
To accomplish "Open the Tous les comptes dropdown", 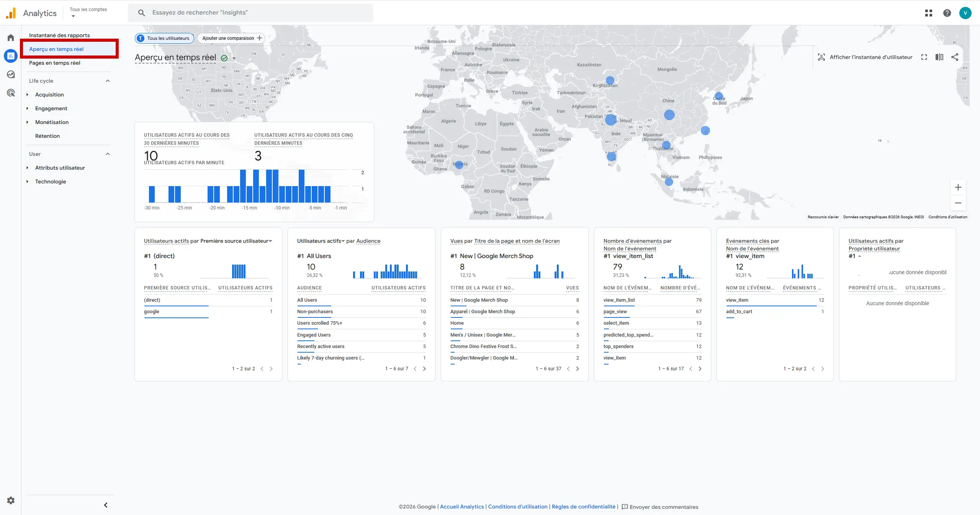I will [88, 12].
